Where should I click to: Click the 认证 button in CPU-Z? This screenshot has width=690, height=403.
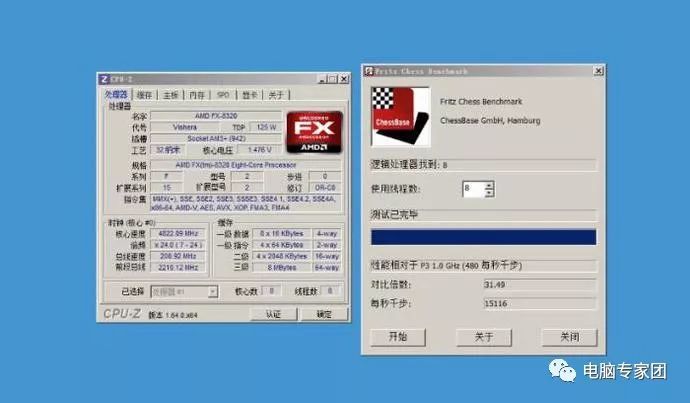273,314
